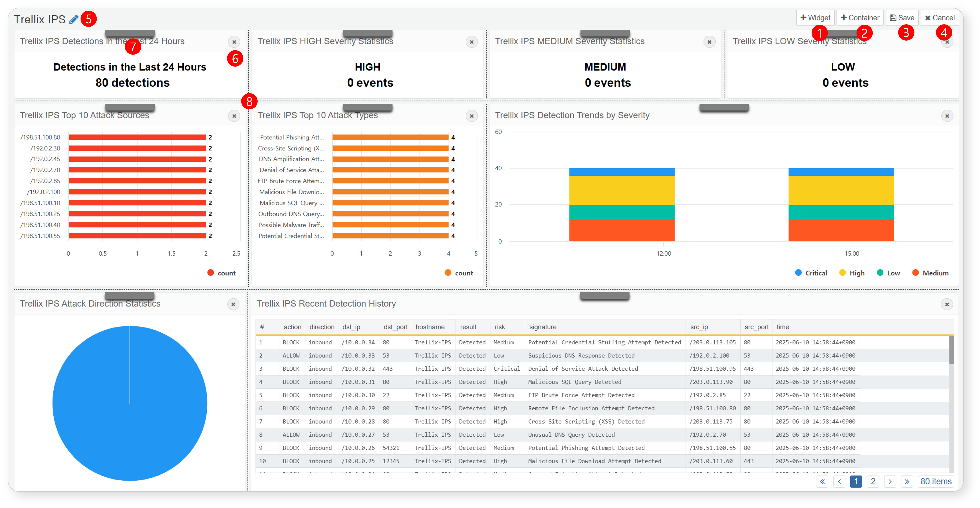This screenshot has height=508, width=980.
Task: Grab the drag handle of the Detections widget
Action: [x=130, y=33]
